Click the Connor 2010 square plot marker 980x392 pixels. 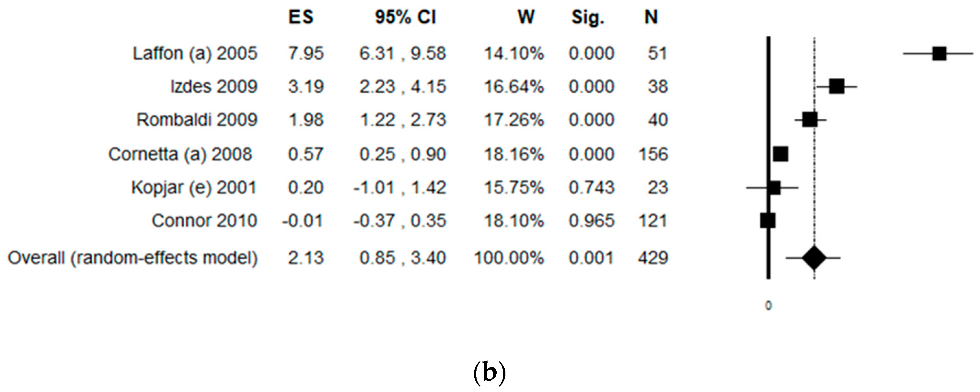pyautogui.click(x=768, y=221)
